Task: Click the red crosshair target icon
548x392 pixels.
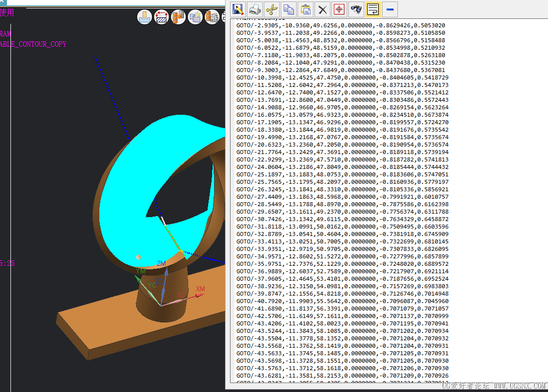Action: coord(339,9)
